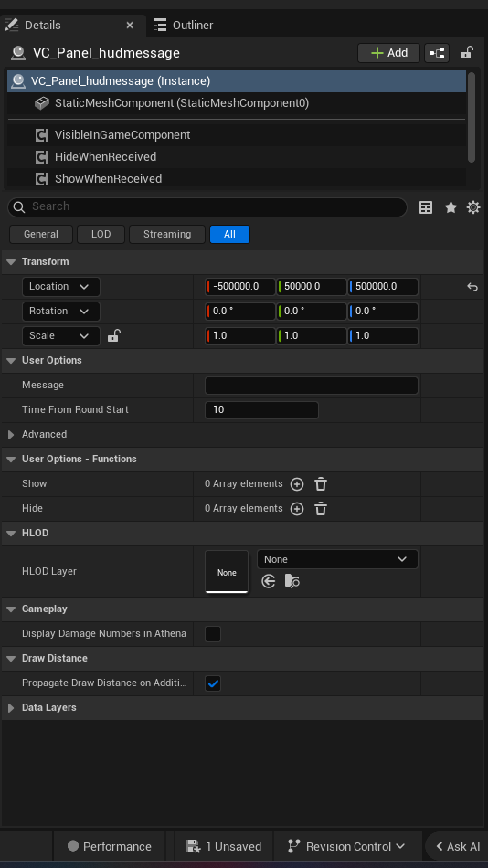Screen dimensions: 488x868
Task: Add element to Hide array
Action: [297, 509]
